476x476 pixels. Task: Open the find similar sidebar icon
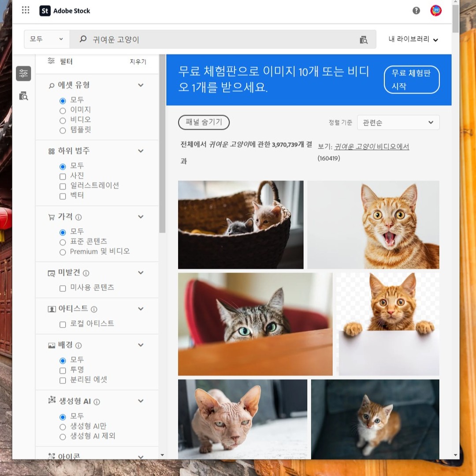click(23, 96)
